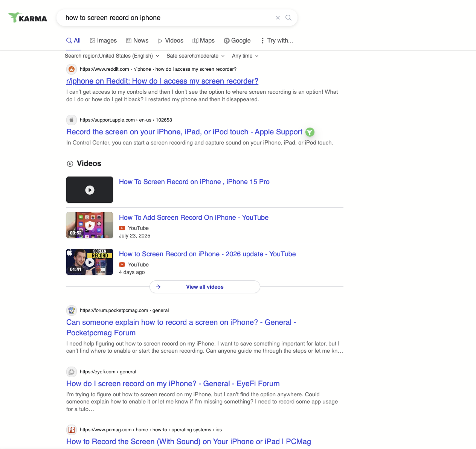Click the eyefi.com general breadcrumb
Image resolution: width=476 pixels, height=449 pixels.
click(x=108, y=372)
